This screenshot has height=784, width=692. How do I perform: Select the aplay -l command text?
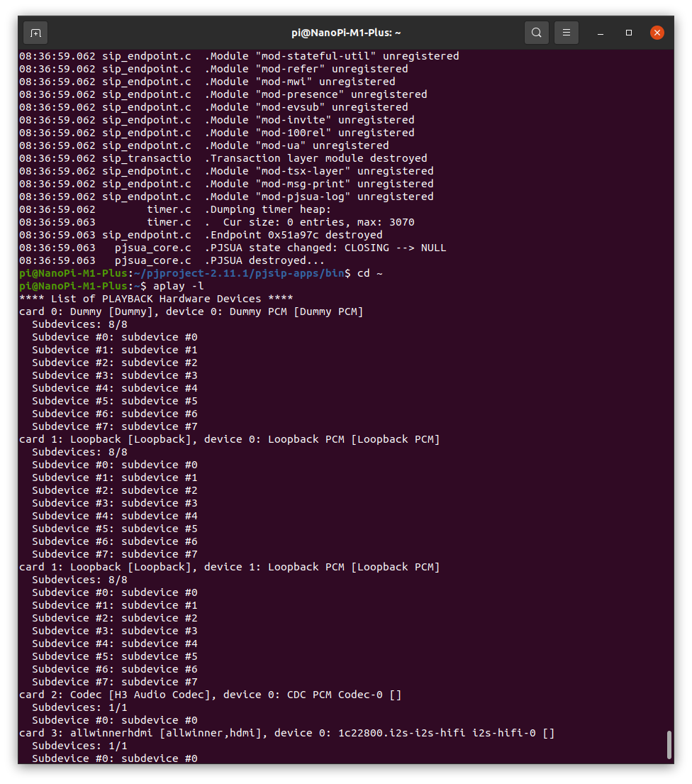coord(178,285)
